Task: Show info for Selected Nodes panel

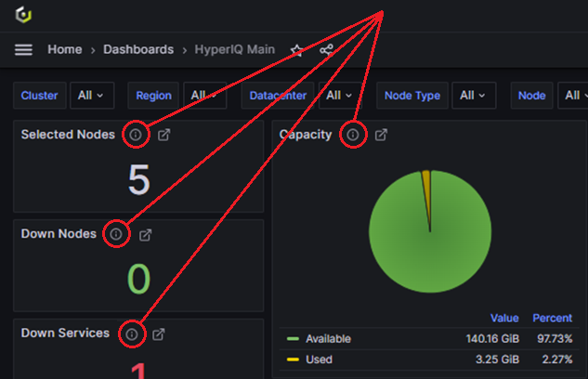Action: (x=136, y=135)
